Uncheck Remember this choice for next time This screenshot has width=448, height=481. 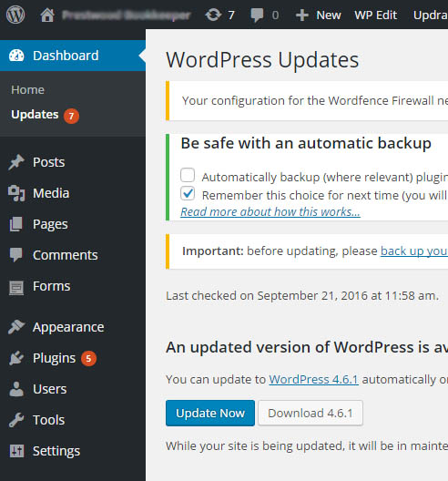pyautogui.click(x=188, y=193)
